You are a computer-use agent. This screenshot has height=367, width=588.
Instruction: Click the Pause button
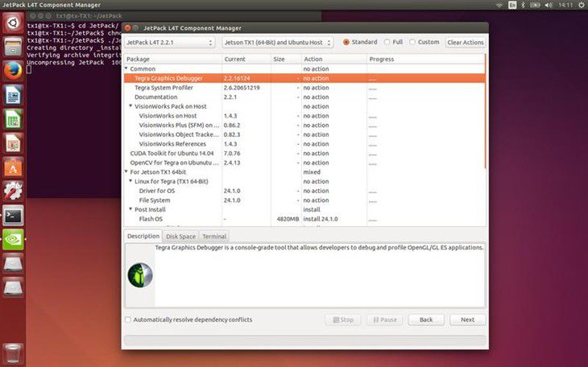(x=385, y=320)
